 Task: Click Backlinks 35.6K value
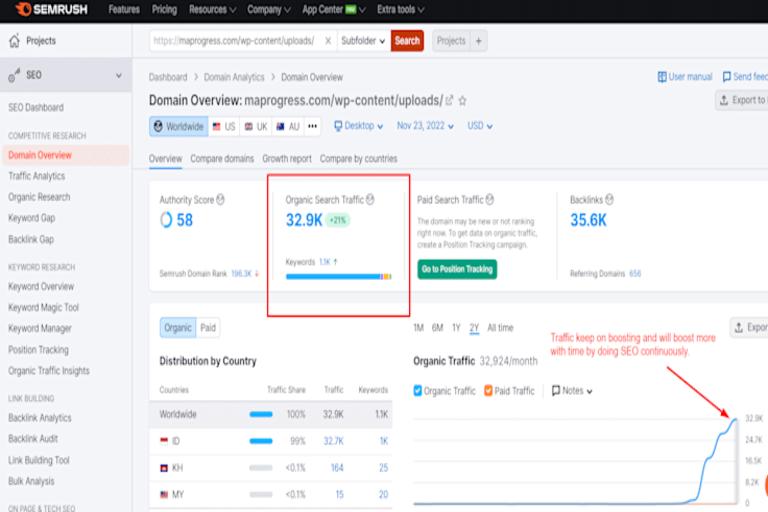(x=588, y=220)
